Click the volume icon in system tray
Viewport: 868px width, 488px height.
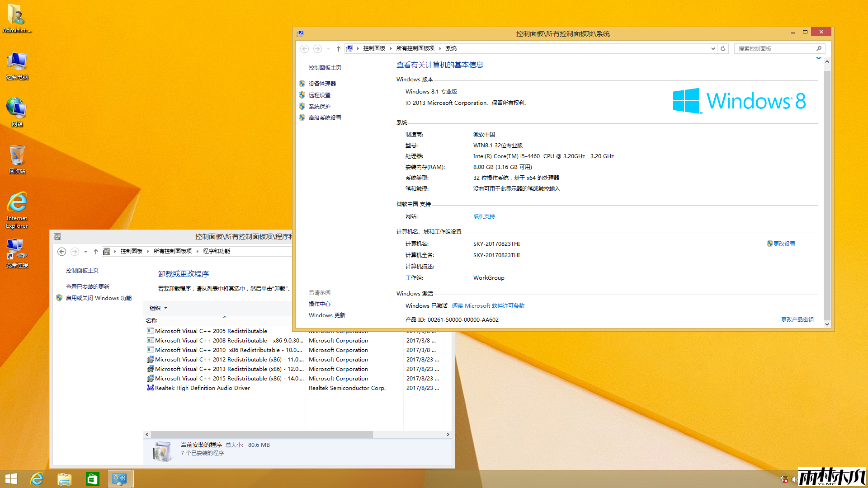point(794,479)
